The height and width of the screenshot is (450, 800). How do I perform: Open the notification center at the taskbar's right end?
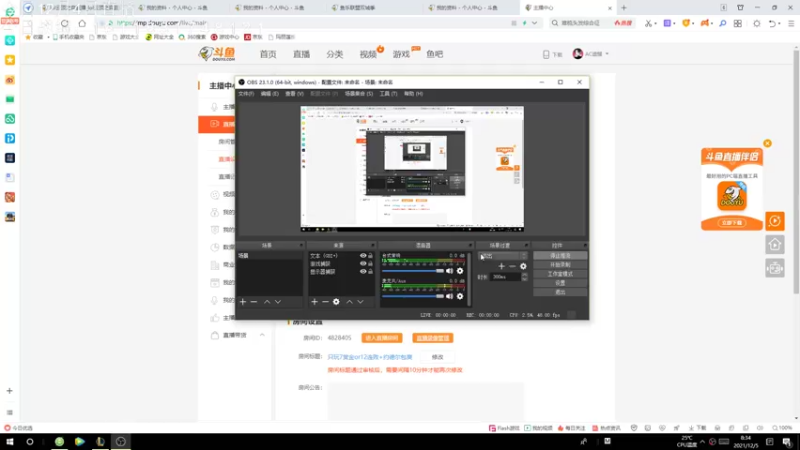(787, 442)
